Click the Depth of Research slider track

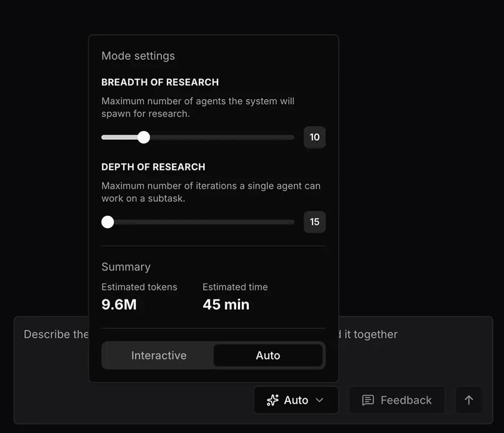tap(197, 222)
